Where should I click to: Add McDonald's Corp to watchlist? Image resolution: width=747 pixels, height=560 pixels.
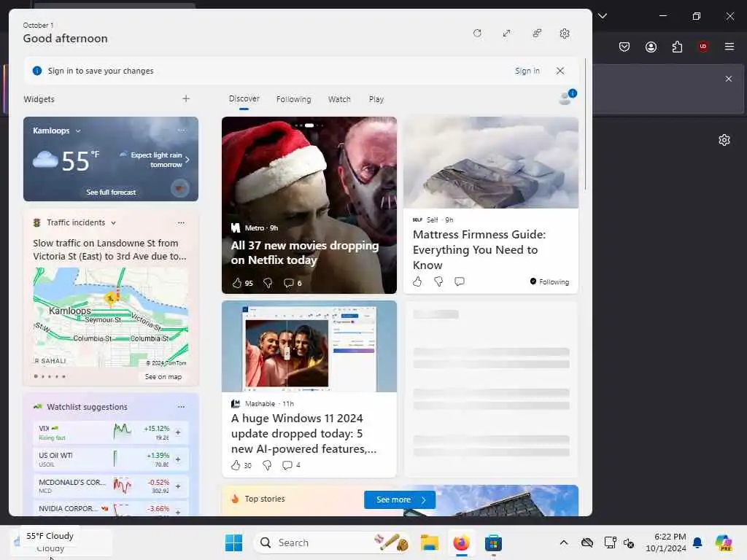click(178, 486)
